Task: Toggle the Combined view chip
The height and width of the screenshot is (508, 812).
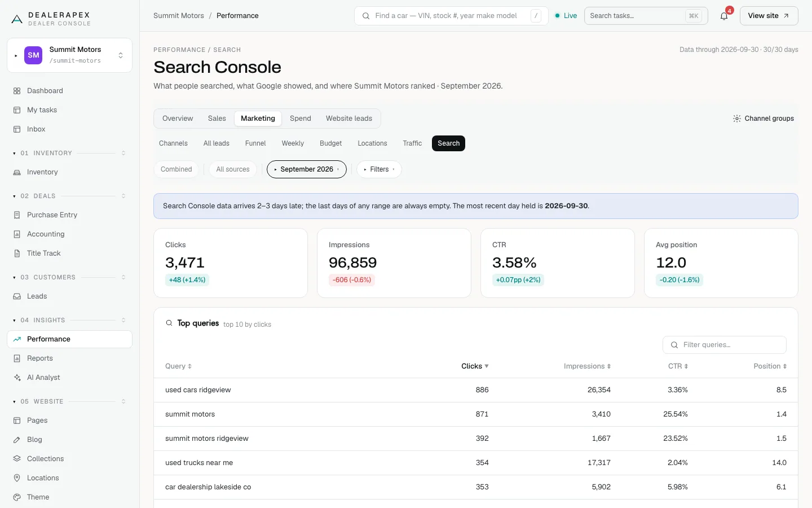Action: (x=176, y=169)
